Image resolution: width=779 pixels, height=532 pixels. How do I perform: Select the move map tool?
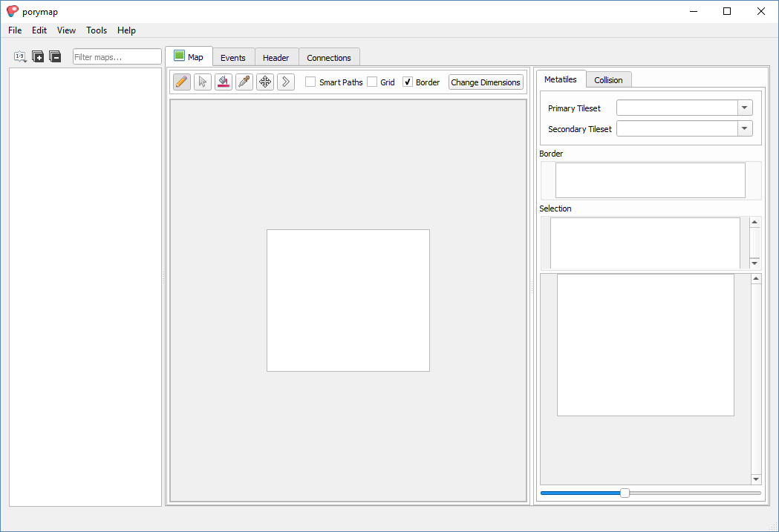pos(265,82)
